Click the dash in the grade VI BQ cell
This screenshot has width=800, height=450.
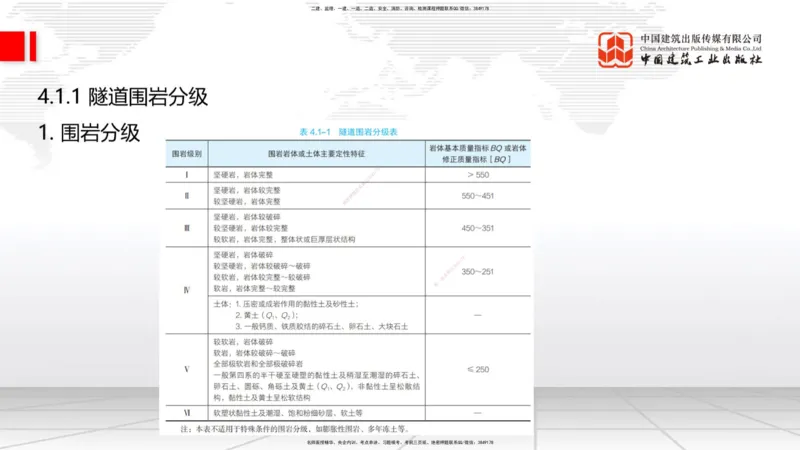(478, 413)
